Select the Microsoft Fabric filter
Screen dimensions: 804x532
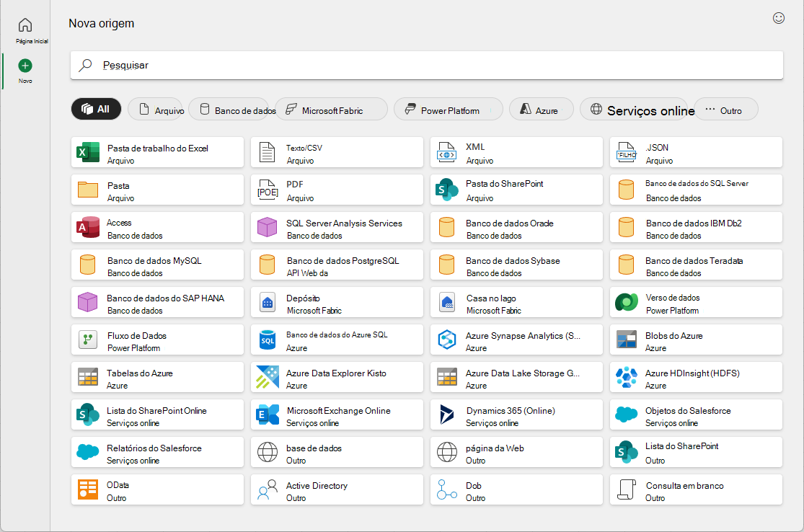pyautogui.click(x=331, y=109)
